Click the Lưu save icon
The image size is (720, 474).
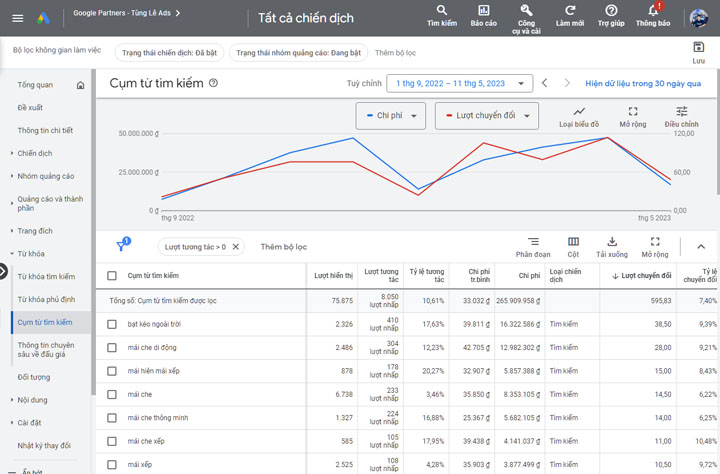coord(698,52)
